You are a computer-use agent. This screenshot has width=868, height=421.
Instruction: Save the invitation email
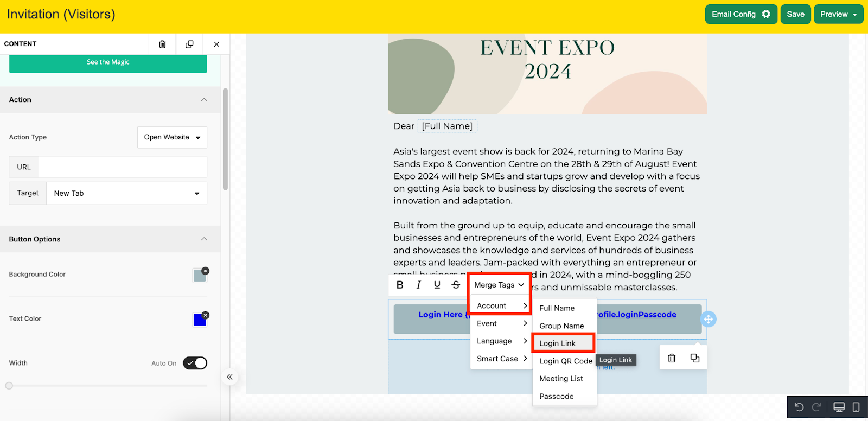tap(795, 15)
